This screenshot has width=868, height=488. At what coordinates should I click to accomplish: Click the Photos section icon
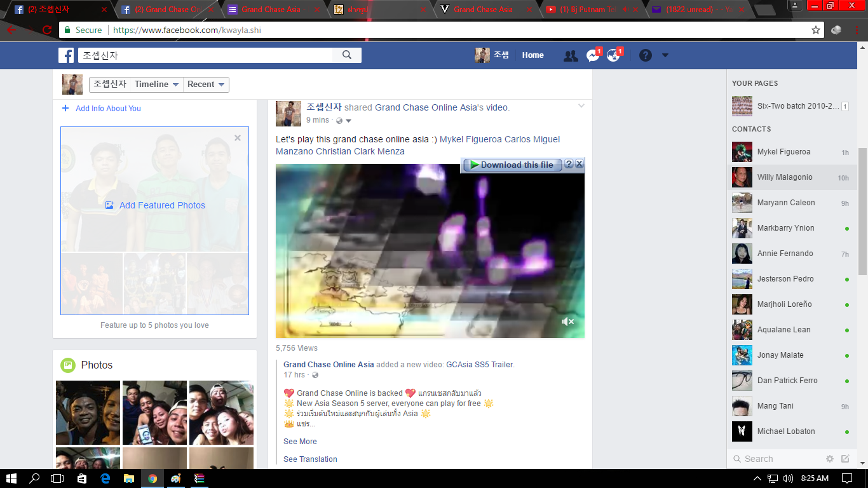coord(68,365)
